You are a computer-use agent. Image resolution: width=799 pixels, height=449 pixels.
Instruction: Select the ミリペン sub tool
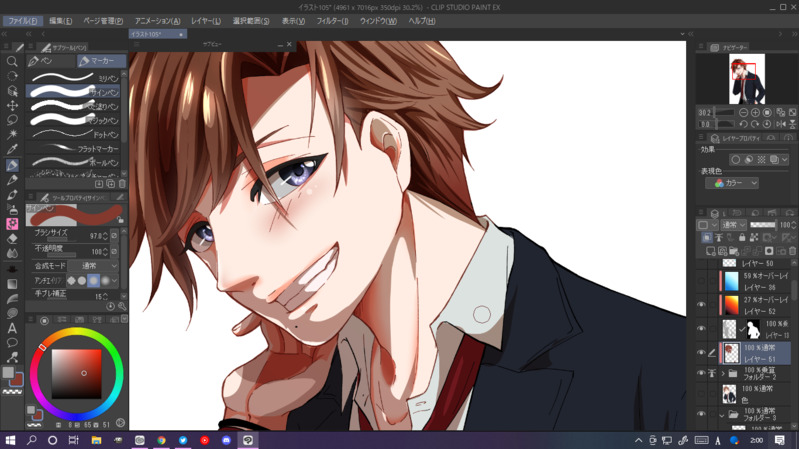(x=73, y=77)
